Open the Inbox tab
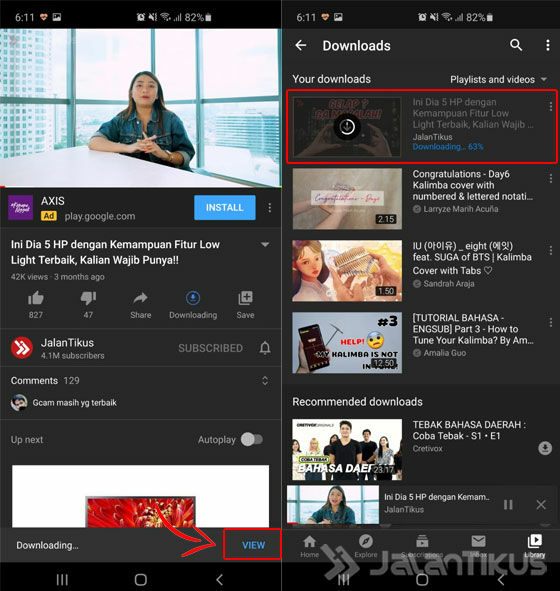The width and height of the screenshot is (560, 591). (478, 547)
